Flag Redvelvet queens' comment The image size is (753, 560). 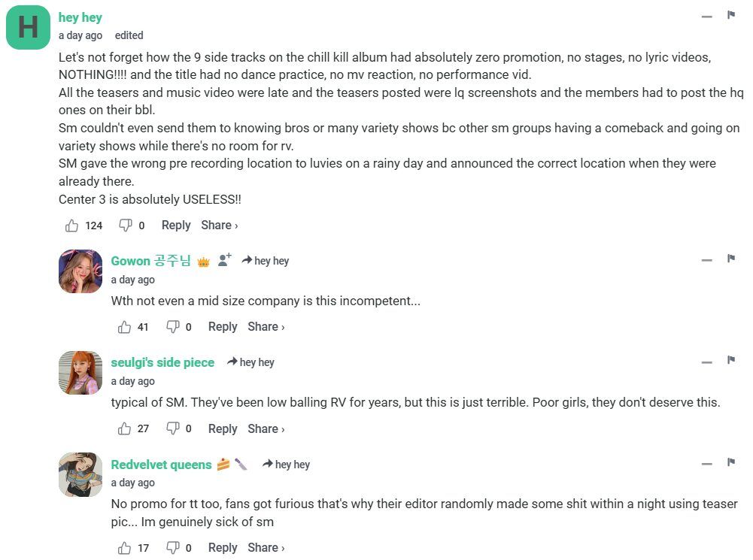point(731,462)
